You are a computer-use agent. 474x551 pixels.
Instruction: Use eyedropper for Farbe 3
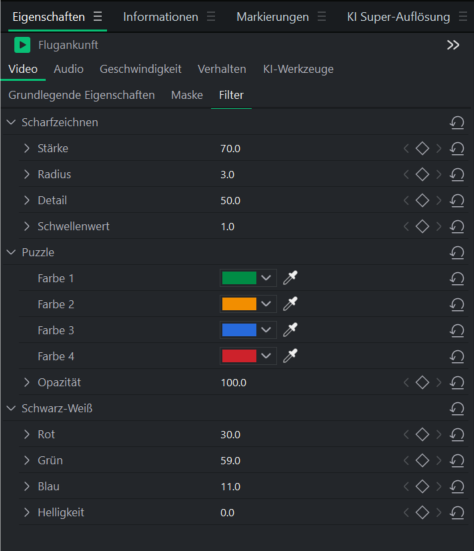click(x=290, y=330)
